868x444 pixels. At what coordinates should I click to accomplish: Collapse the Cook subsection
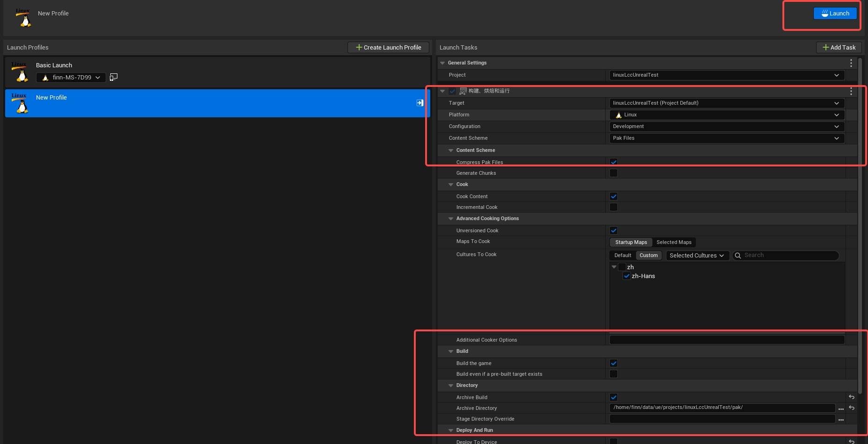click(451, 185)
